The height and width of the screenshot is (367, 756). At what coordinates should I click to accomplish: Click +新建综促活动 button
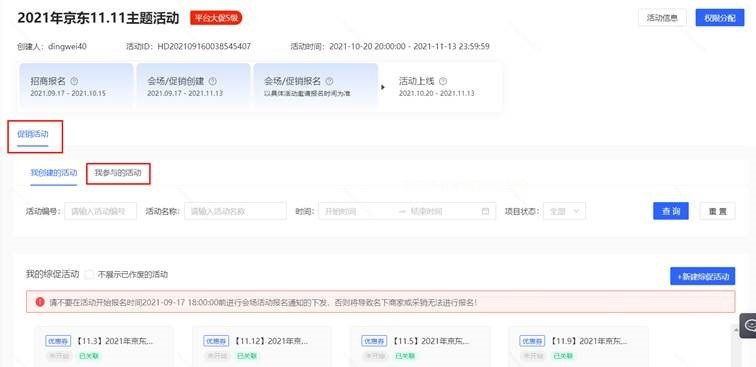702,276
